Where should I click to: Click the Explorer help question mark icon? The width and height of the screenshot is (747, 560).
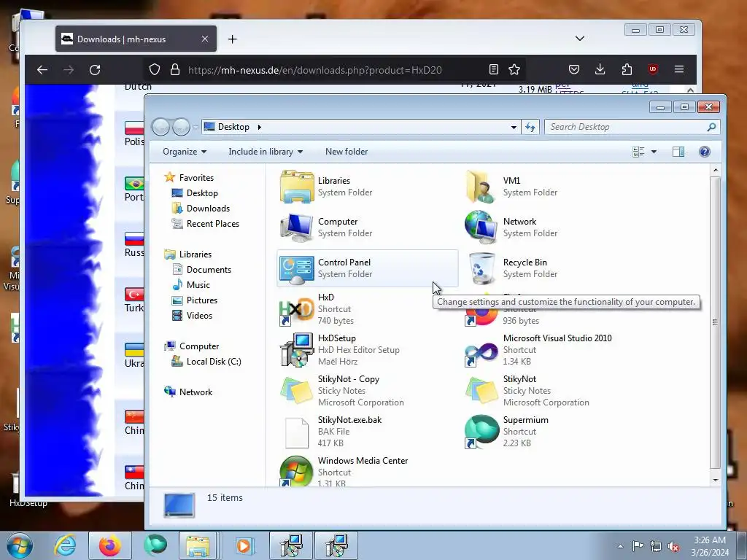[x=704, y=152]
